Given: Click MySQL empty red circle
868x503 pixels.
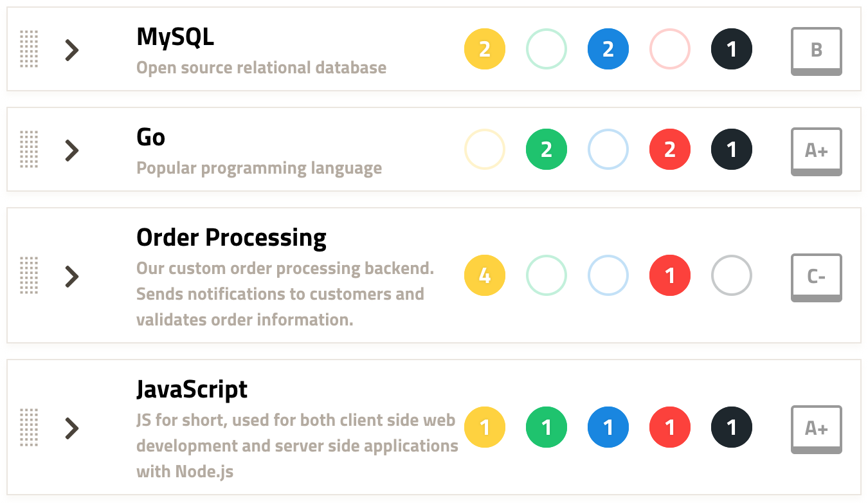Looking at the screenshot, I should (670, 49).
